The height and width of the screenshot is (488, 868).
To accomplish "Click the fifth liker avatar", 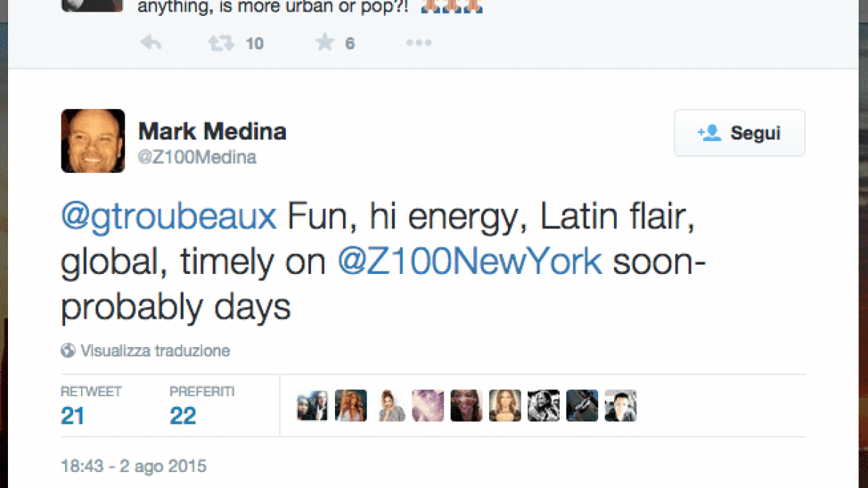I will click(x=467, y=406).
